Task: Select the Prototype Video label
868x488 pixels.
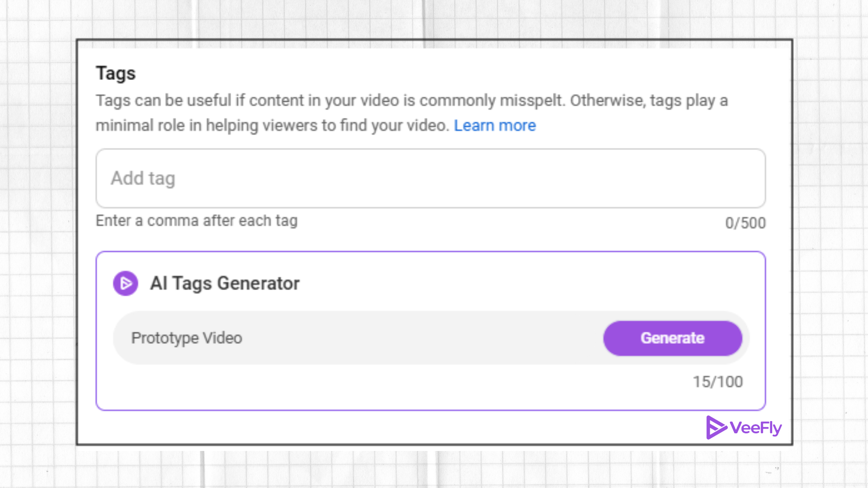Action: coord(186,338)
